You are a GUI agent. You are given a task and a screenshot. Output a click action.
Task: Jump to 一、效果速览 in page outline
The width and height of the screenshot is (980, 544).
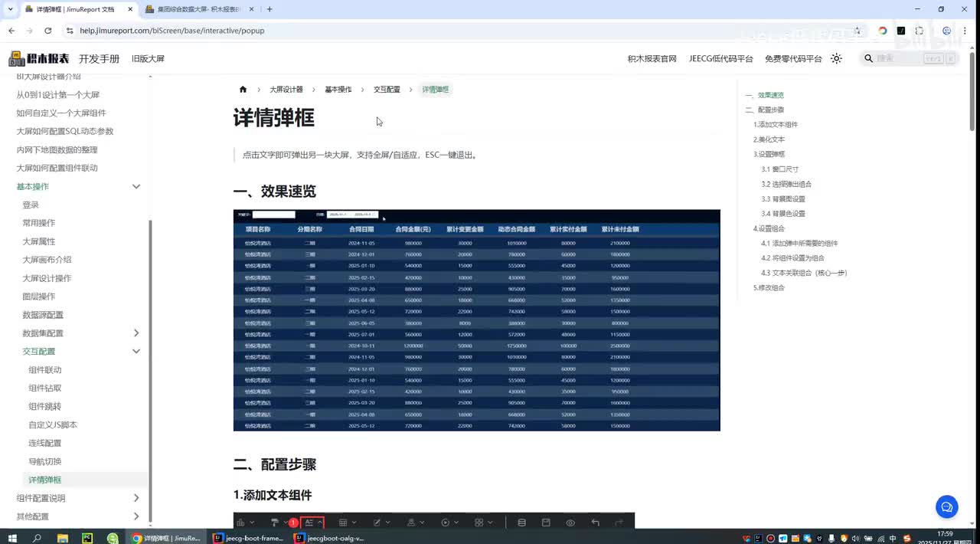click(765, 96)
